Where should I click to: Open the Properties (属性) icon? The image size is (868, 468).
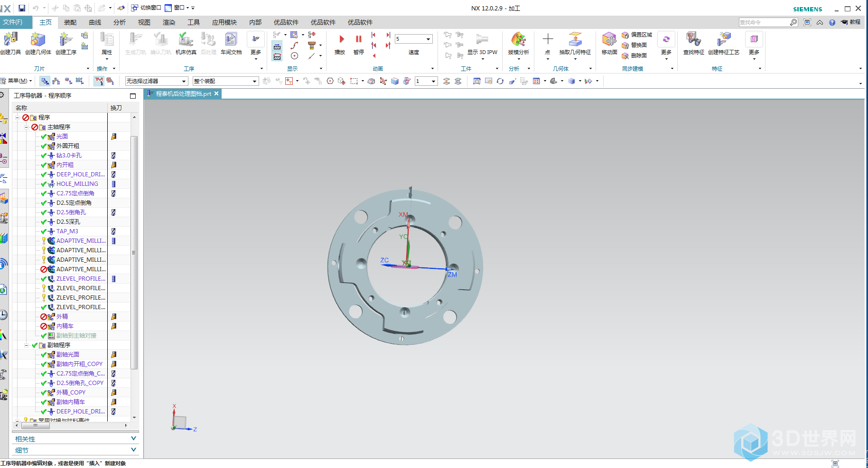tap(107, 40)
